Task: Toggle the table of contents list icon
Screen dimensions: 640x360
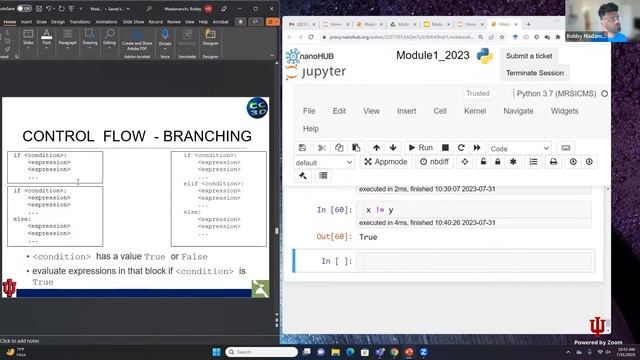Action: pyautogui.click(x=533, y=162)
